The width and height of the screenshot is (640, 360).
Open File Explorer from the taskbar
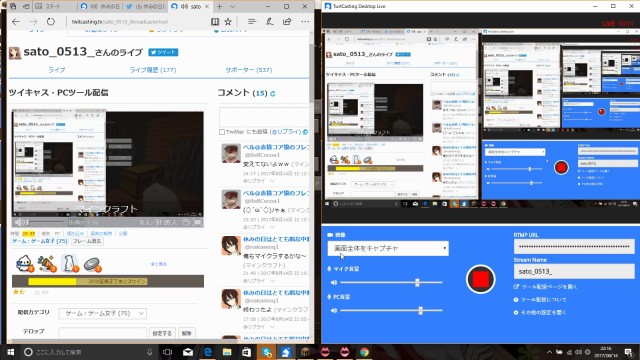tap(227, 352)
